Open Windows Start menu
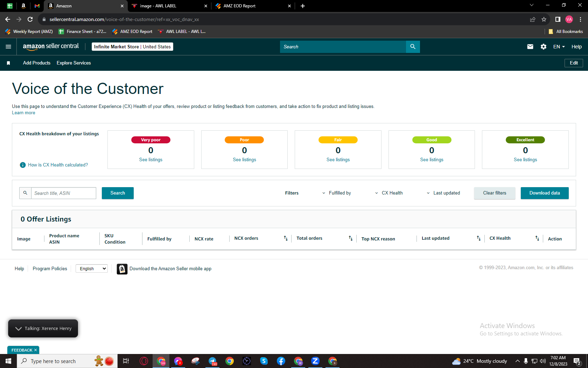588x368 pixels. tap(8, 361)
